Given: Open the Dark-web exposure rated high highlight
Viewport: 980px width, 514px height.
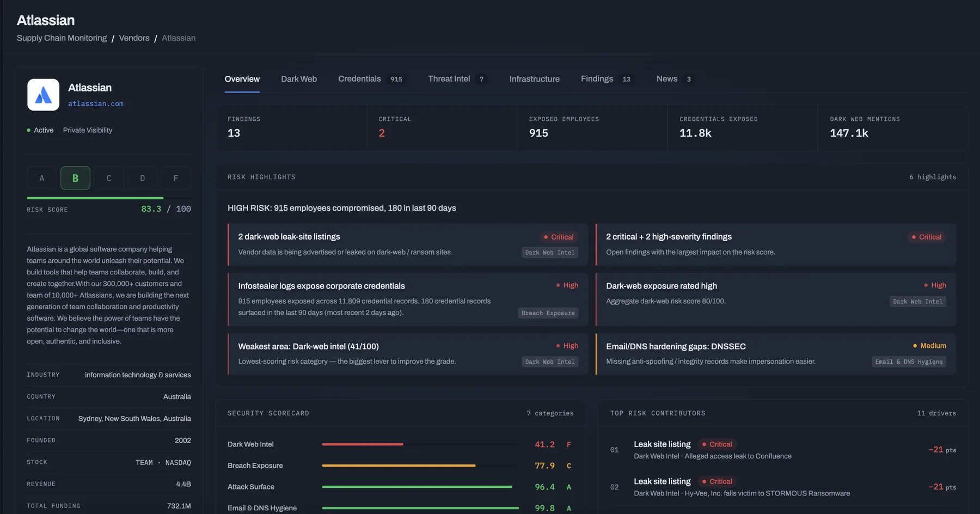Looking at the screenshot, I should [x=776, y=299].
